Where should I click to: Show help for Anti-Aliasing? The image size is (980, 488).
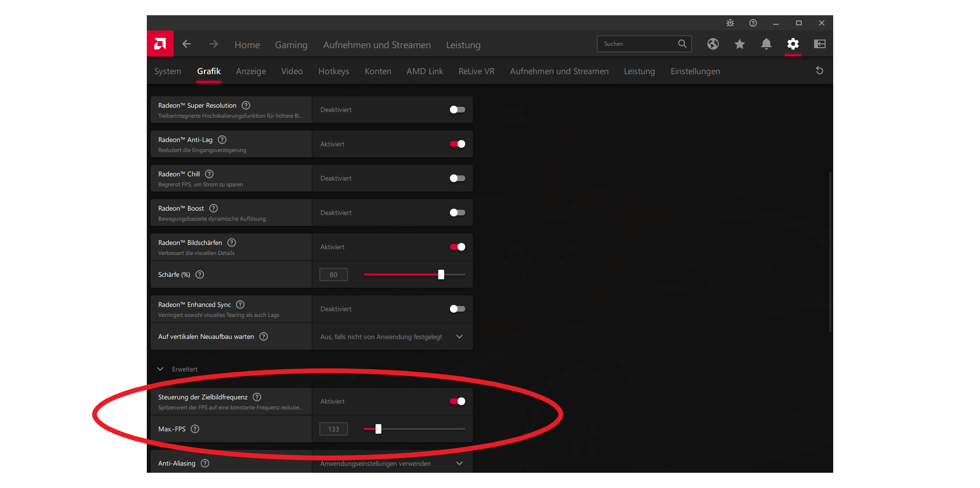[x=205, y=463]
